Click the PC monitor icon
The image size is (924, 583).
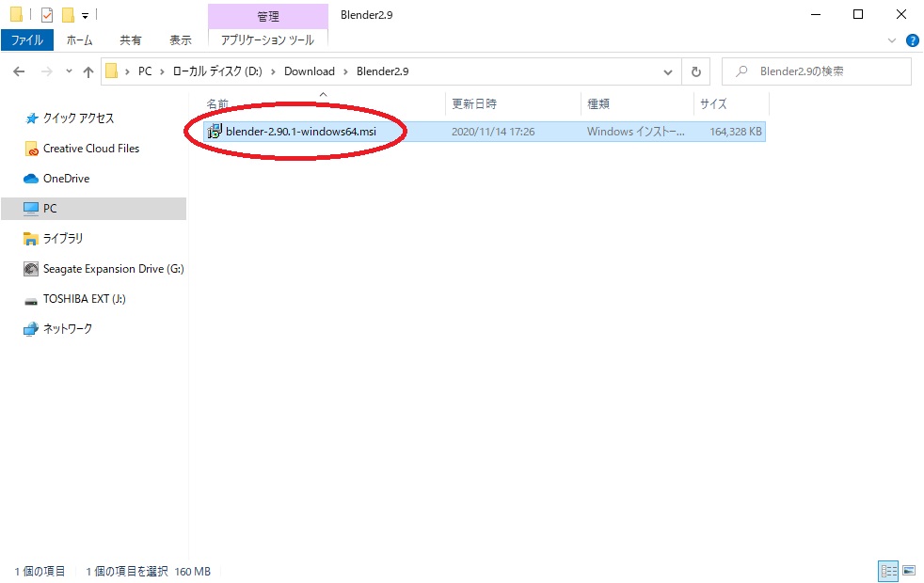pos(31,209)
